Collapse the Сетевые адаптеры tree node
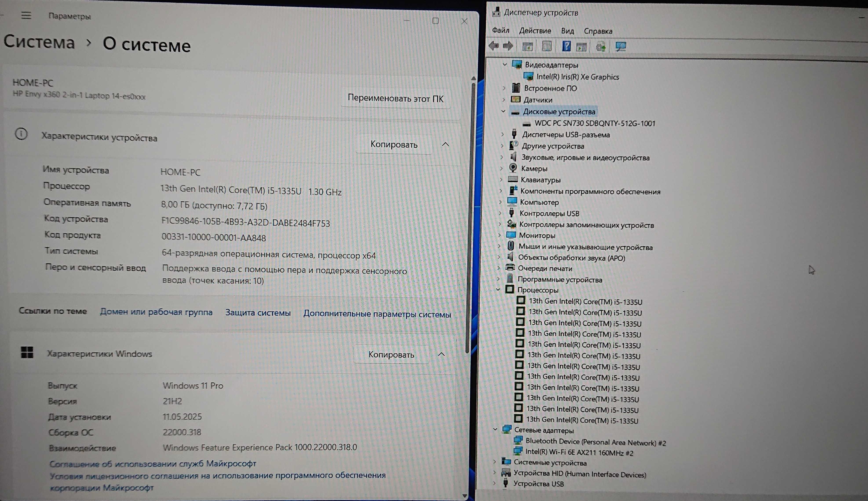Image resolution: width=868 pixels, height=501 pixels. (495, 429)
